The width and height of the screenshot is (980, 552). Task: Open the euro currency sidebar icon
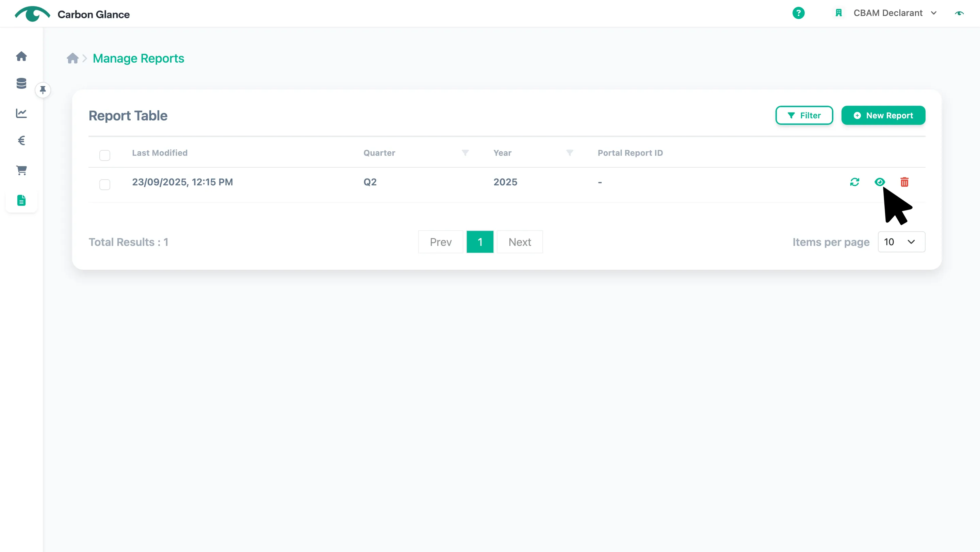pyautogui.click(x=21, y=141)
